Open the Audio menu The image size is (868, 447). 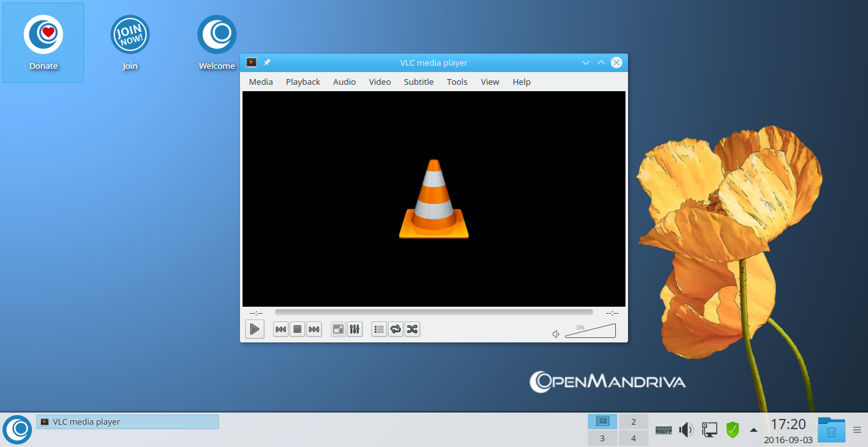[345, 82]
